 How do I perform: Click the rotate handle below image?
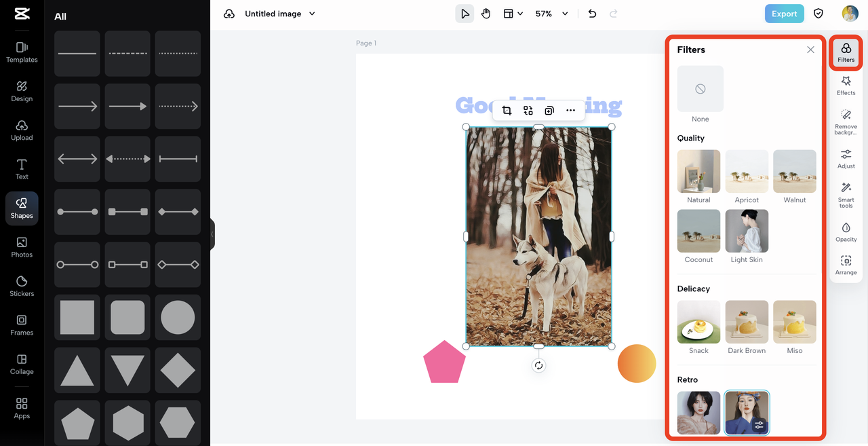(x=538, y=365)
